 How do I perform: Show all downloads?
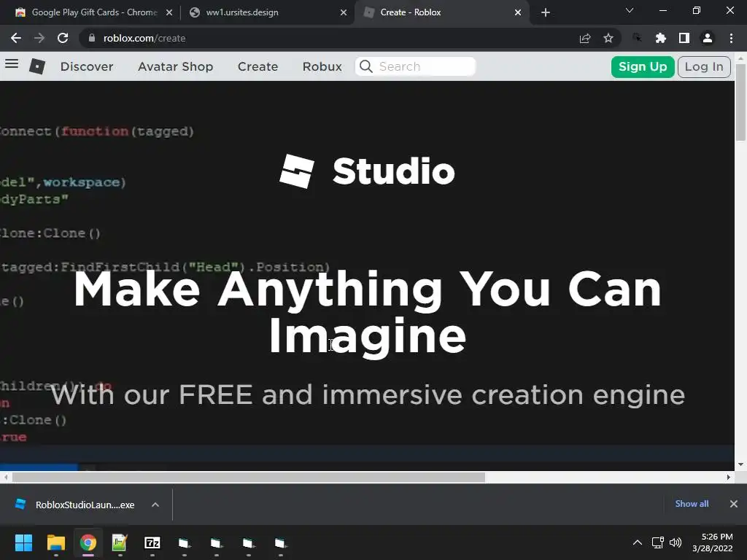[x=692, y=504]
